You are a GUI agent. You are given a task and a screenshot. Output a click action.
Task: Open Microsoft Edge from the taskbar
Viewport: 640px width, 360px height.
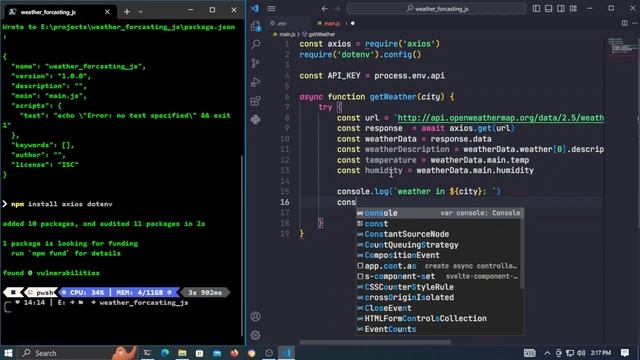coord(165,353)
